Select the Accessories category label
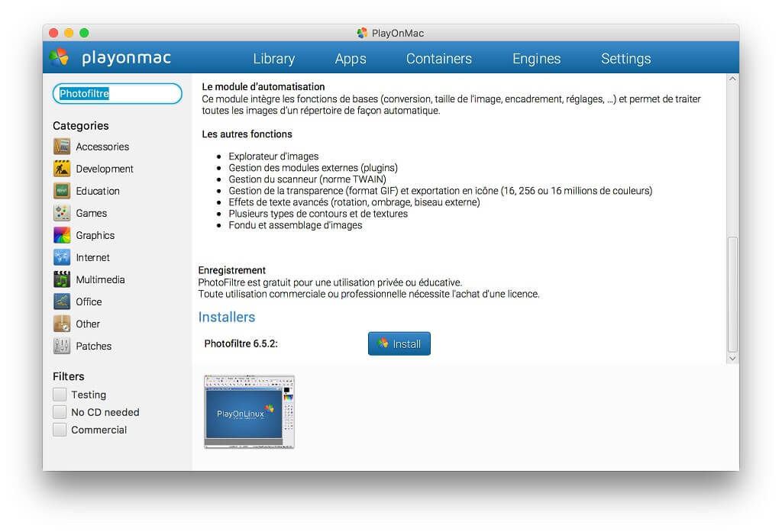 (103, 147)
